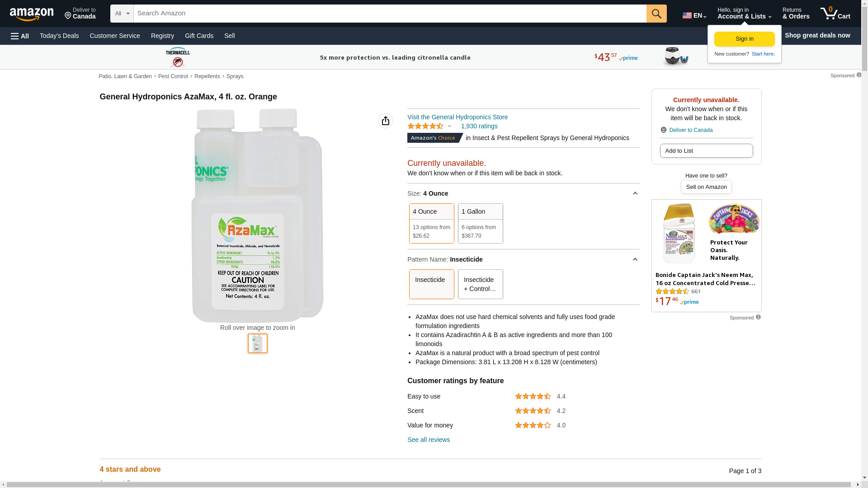
Task: Collapse the Size section chevron
Action: pos(635,193)
